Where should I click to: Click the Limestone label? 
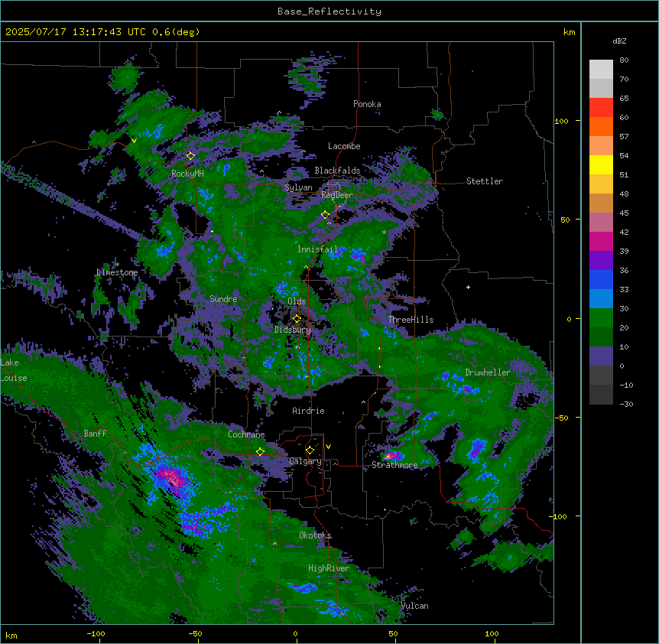(x=117, y=272)
